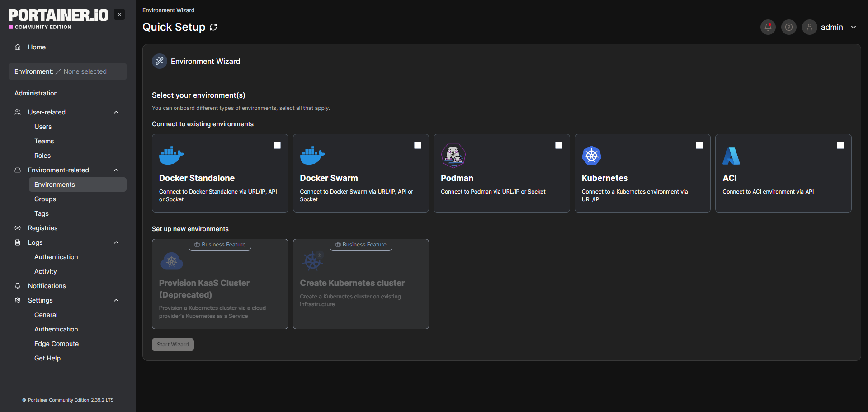Select the Podman card title

457,178
